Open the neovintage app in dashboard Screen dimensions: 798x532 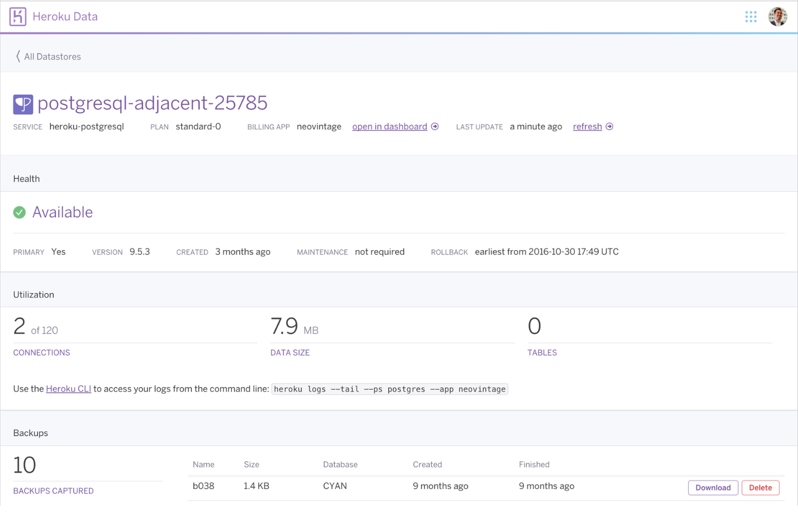pos(389,126)
